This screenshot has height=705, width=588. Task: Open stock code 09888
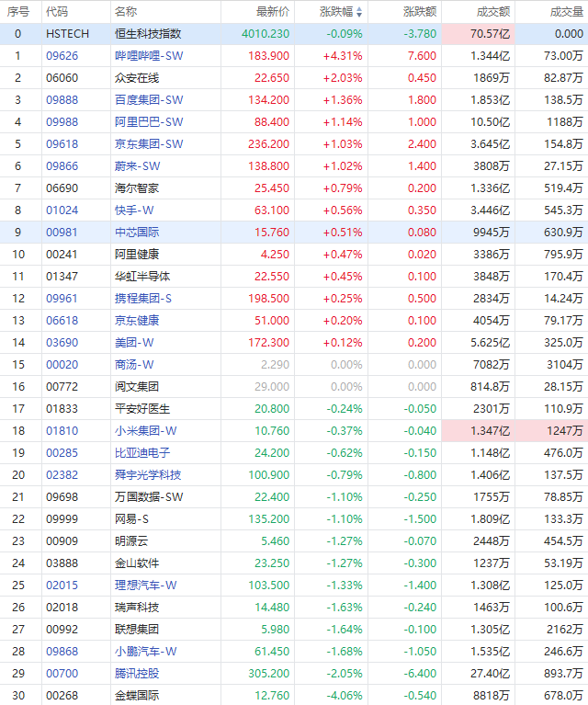tap(62, 100)
